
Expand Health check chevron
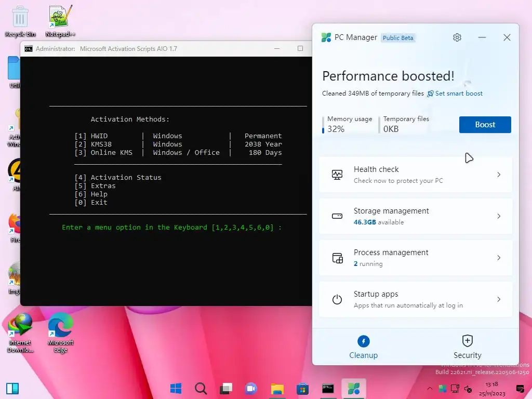pos(499,175)
